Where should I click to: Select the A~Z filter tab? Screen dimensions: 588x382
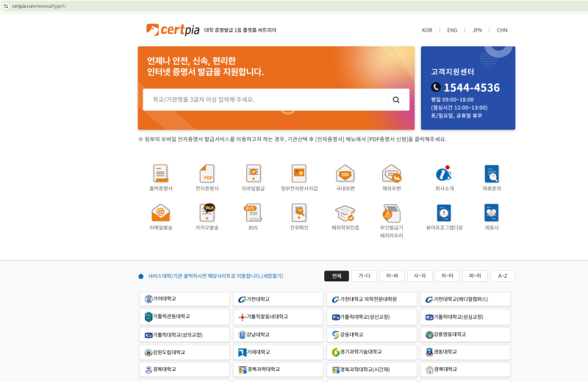coord(503,276)
